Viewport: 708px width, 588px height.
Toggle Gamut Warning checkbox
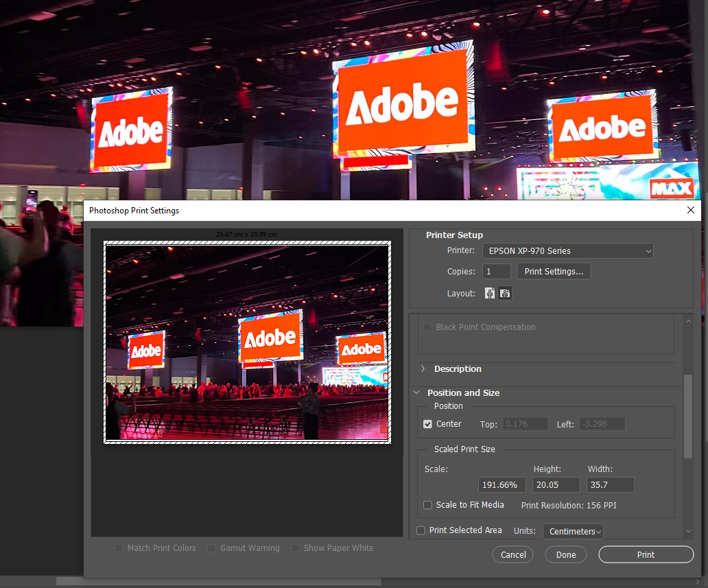coord(211,548)
